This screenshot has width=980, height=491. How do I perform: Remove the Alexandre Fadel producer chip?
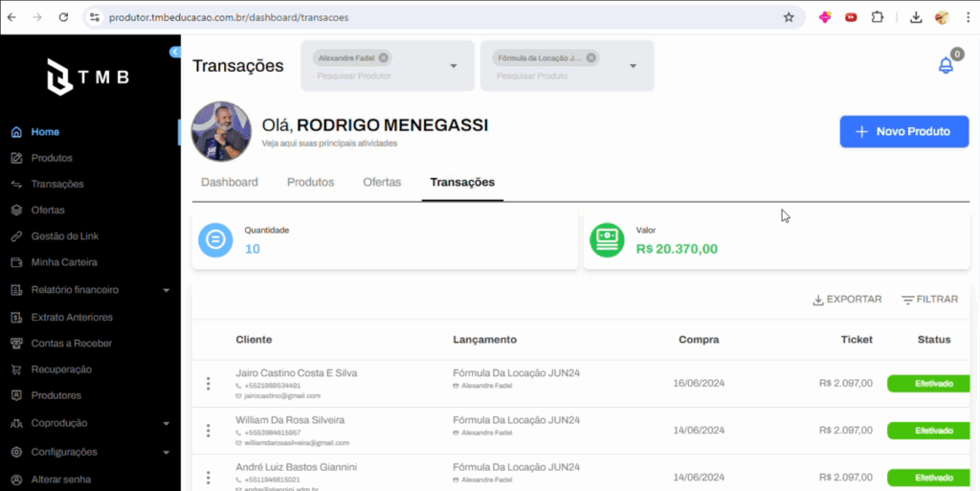click(383, 58)
